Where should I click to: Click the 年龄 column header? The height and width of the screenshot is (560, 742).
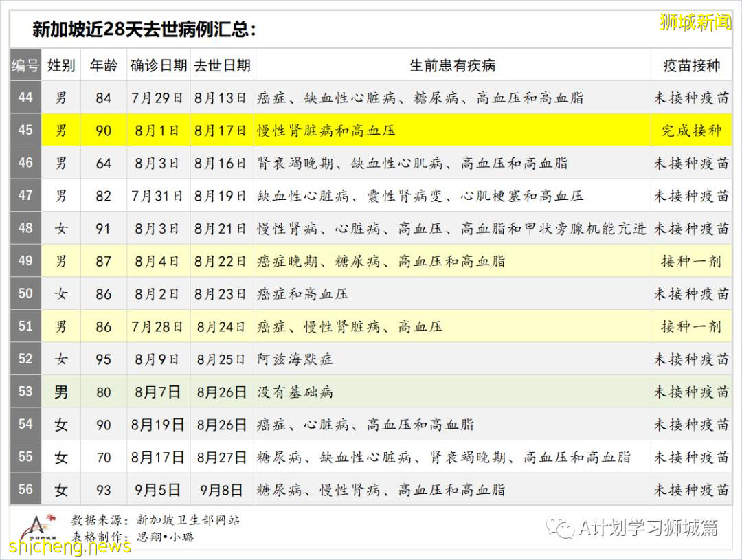tap(103, 65)
